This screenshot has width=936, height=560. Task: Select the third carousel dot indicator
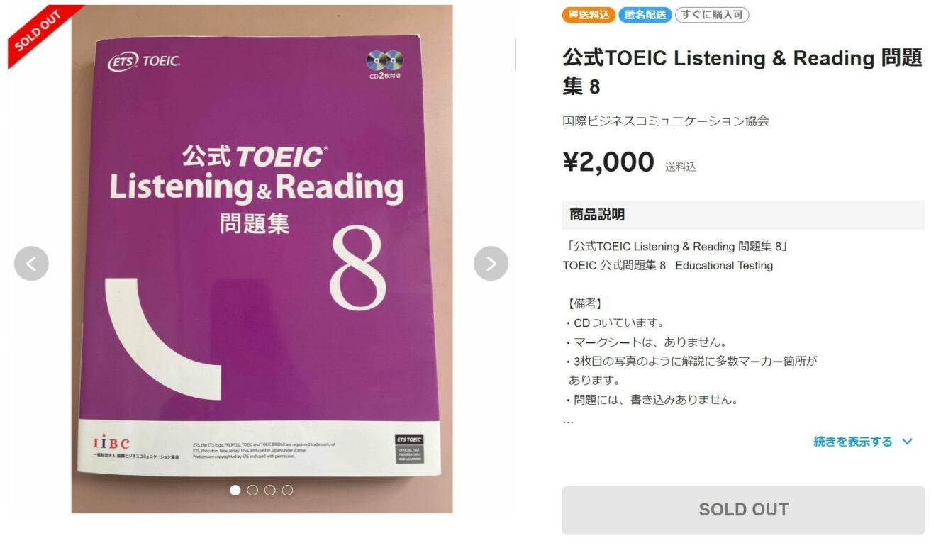pyautogui.click(x=270, y=490)
